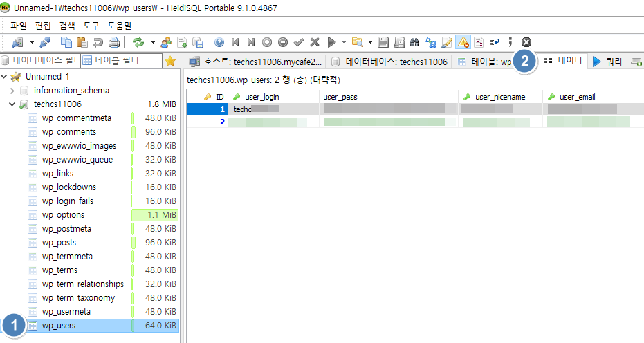This screenshot has width=644, height=343.
Task: Go to last row icon
Action: pos(251,42)
